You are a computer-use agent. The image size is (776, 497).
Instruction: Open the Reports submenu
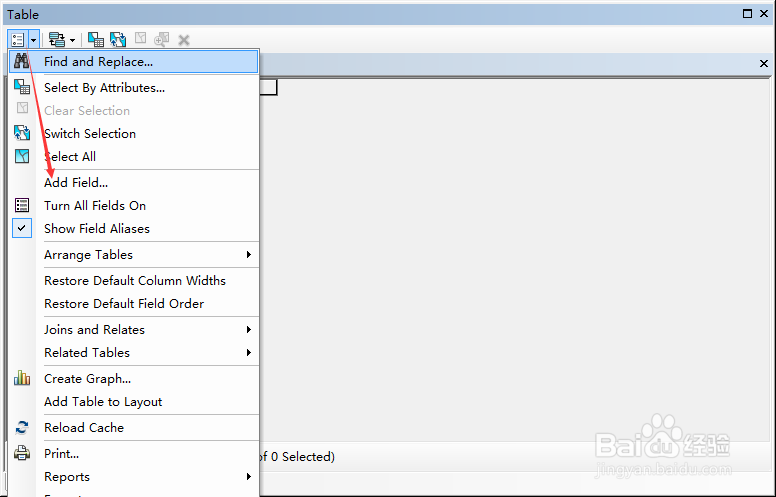point(134,477)
